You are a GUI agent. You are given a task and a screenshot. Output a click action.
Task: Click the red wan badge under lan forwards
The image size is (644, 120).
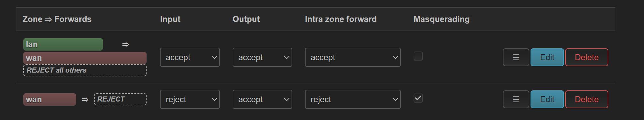(85, 58)
